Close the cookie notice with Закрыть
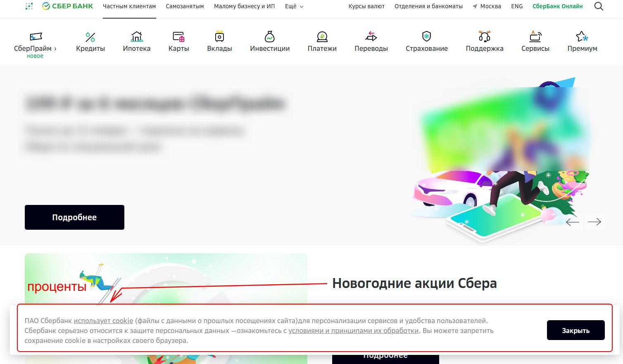 coord(576,330)
